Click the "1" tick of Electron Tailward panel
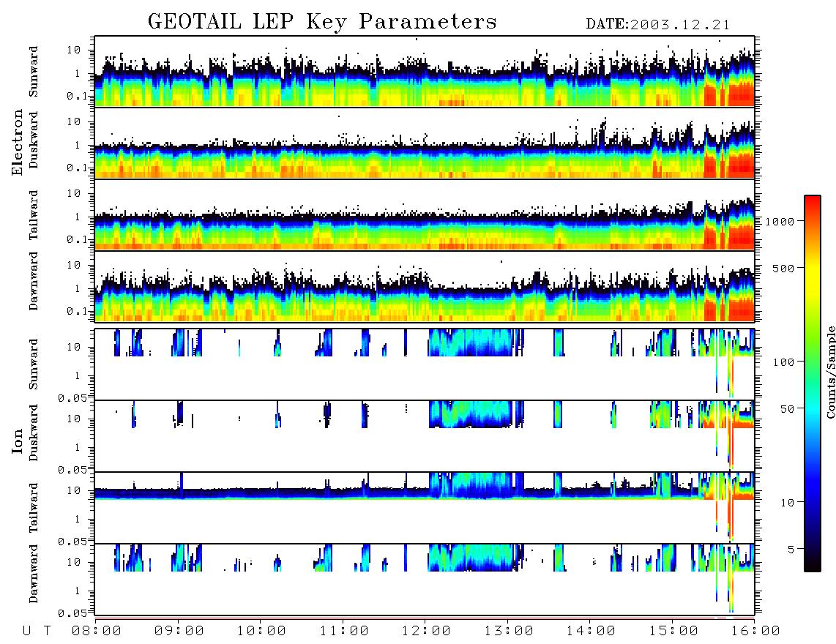 click(78, 217)
